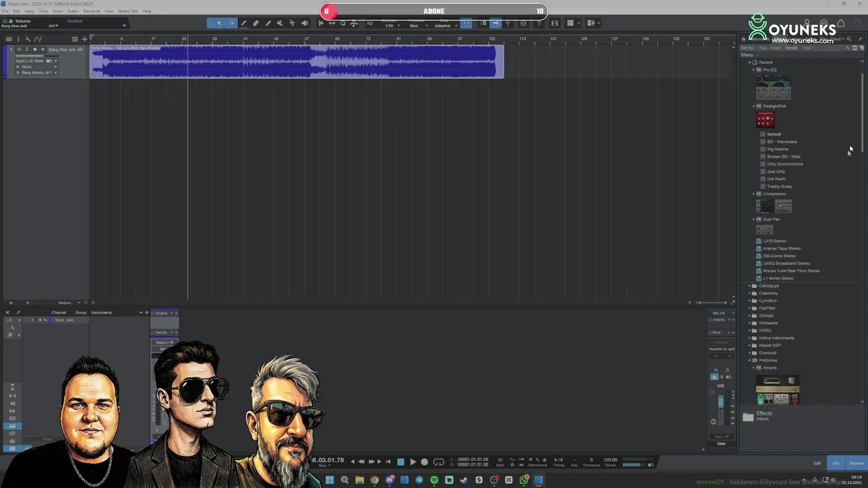Open the track Inspector (i) icon
The width and height of the screenshot is (868, 488).
click(x=18, y=39)
